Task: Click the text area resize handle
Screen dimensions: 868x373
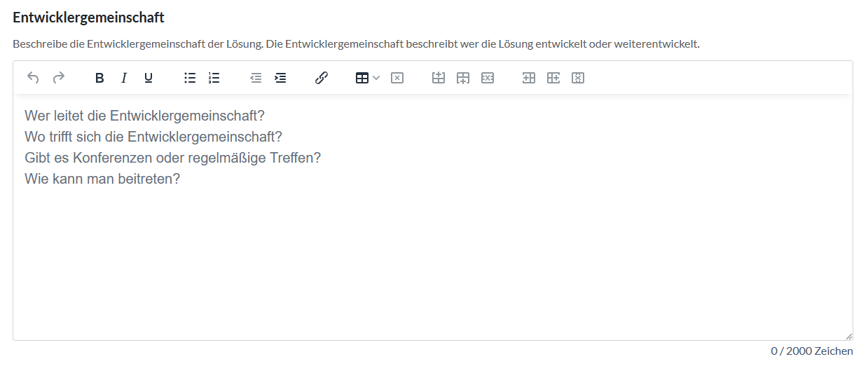Action: click(848, 336)
